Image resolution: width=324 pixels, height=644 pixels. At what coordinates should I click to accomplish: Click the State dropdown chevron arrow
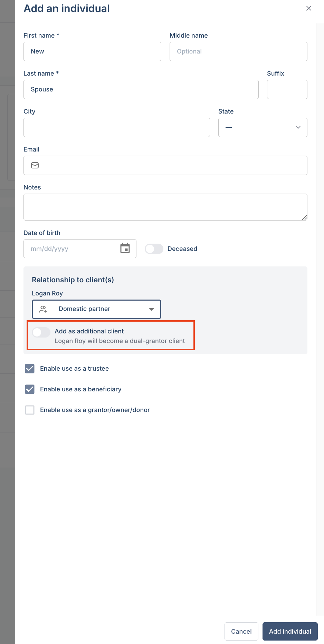298,127
